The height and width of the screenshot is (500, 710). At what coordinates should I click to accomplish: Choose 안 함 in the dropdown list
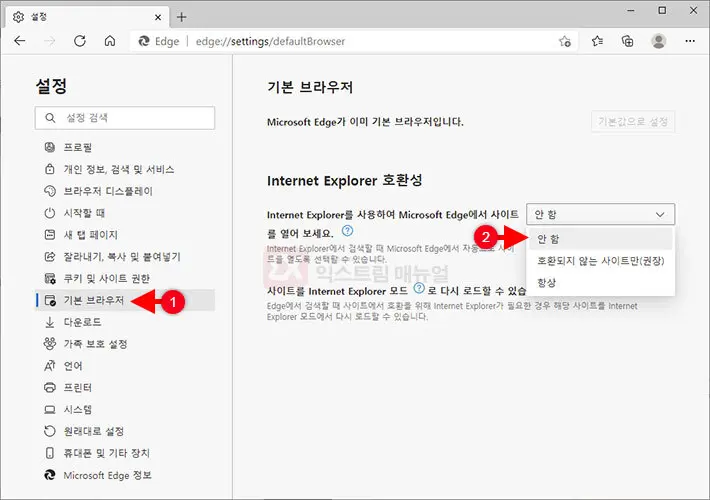pyautogui.click(x=600, y=239)
